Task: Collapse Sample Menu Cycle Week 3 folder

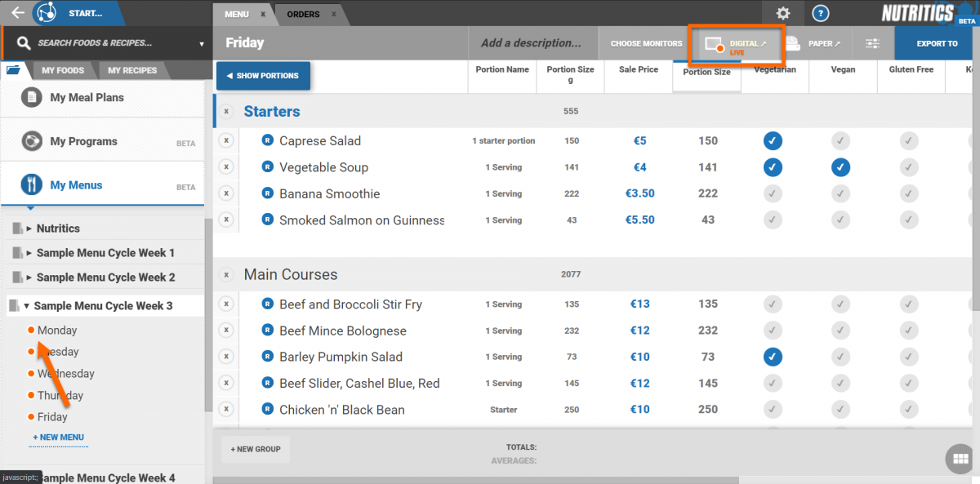Action: click(26, 306)
